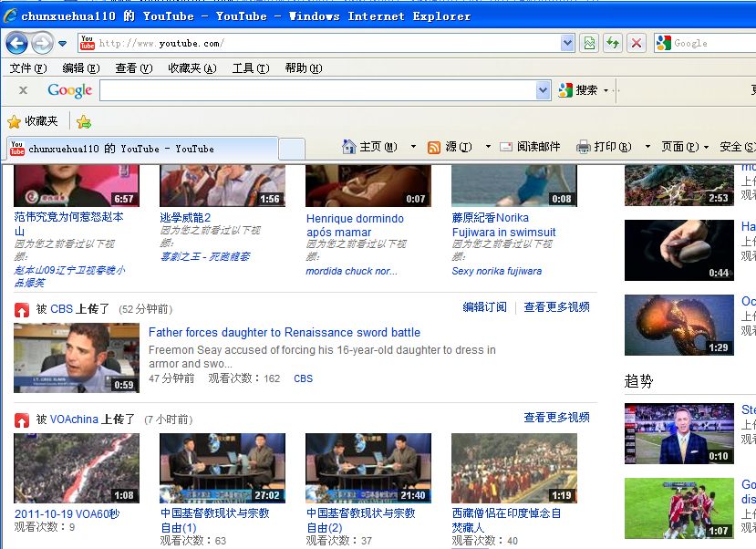Click the Google toolbar logo
The height and width of the screenshot is (549, 756).
pos(70,90)
